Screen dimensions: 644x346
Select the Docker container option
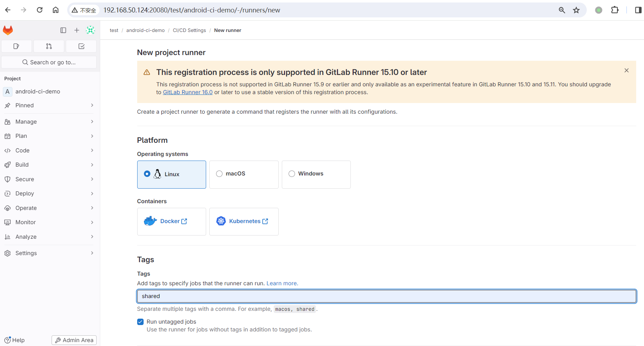click(x=171, y=221)
